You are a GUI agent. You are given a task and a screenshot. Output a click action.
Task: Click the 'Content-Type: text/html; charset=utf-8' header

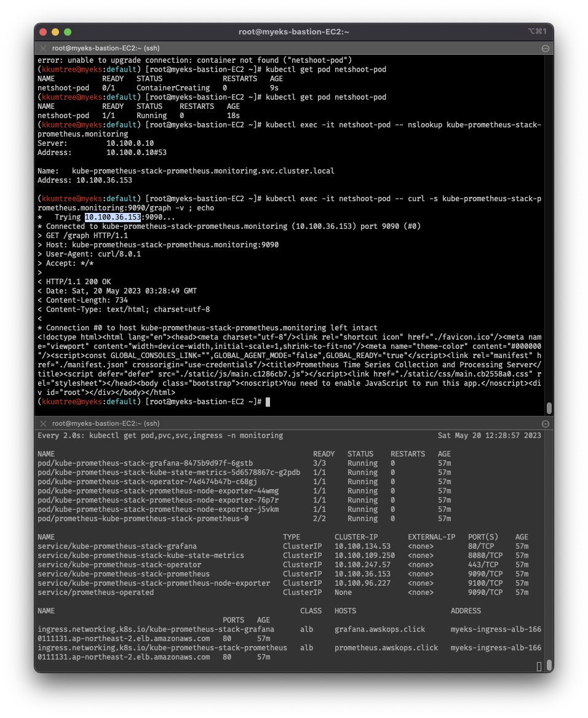[124, 309]
